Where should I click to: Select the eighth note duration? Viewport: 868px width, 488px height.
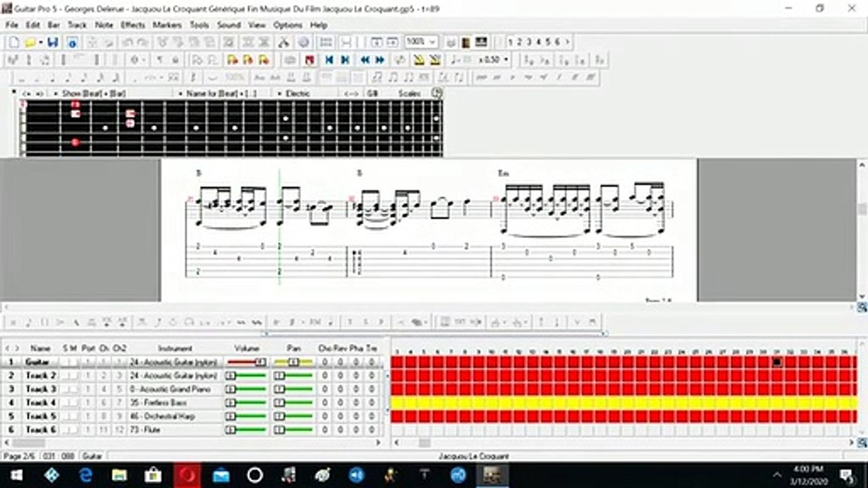pyautogui.click(x=69, y=77)
